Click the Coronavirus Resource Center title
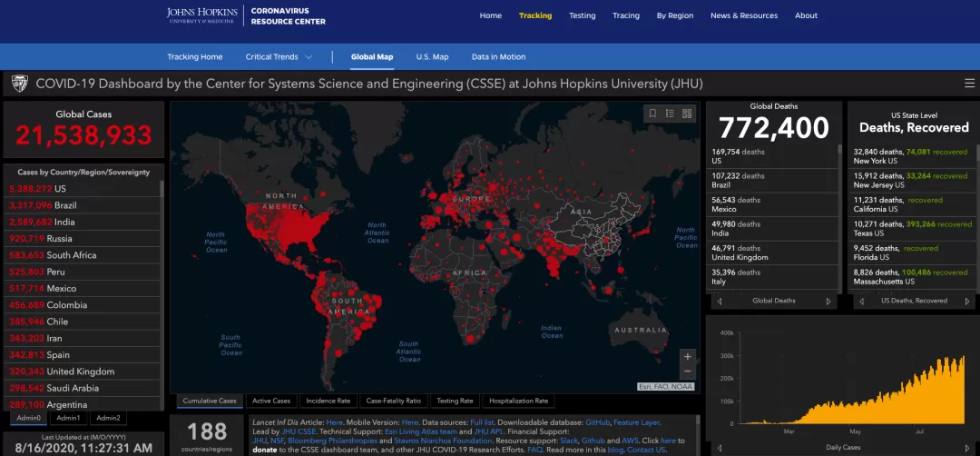This screenshot has width=980, height=456. (x=289, y=15)
